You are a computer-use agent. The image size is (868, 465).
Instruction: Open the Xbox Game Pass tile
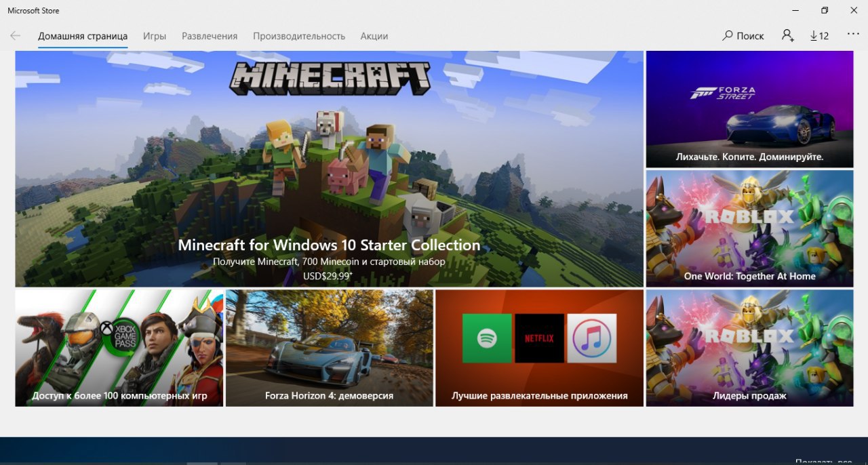119,348
